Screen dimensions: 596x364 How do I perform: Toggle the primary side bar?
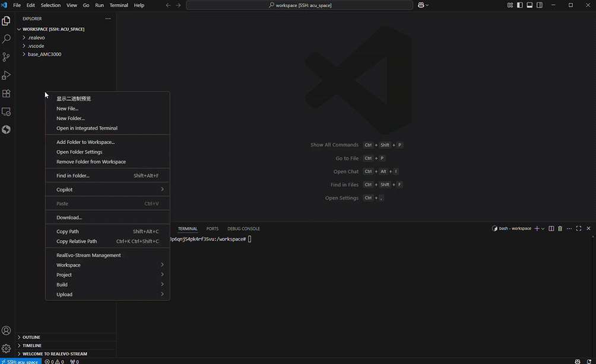tap(519, 5)
